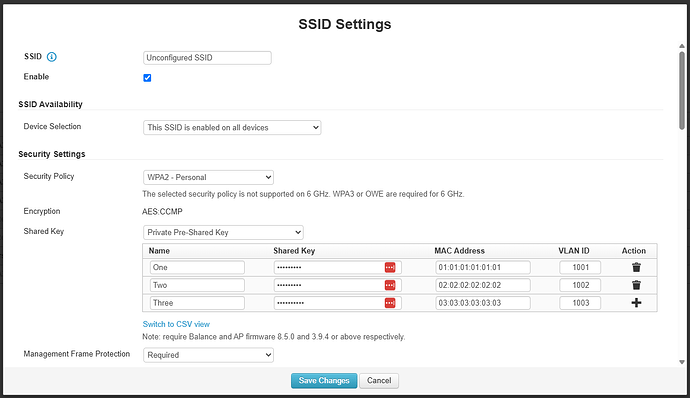Open the Device Selection dropdown

[x=232, y=128]
